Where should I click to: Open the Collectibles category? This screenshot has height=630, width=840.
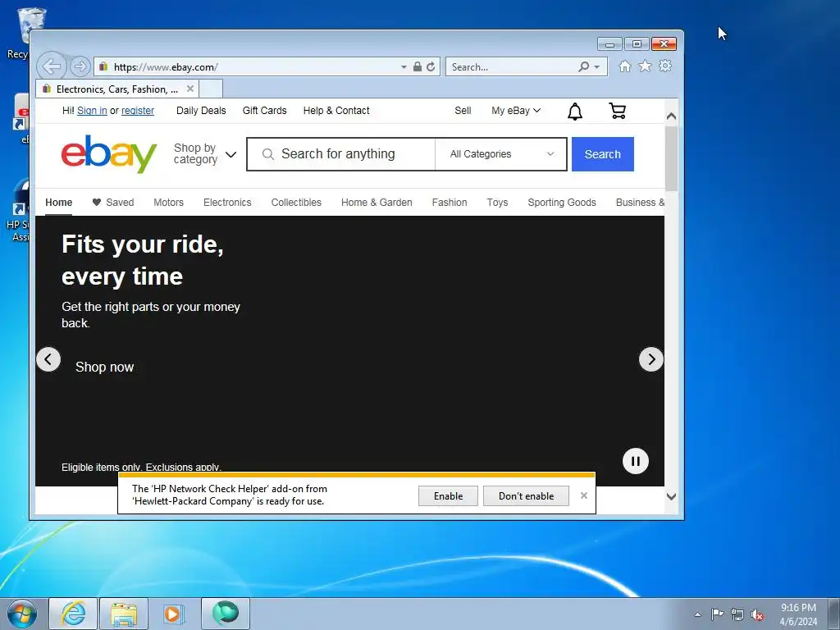point(296,203)
